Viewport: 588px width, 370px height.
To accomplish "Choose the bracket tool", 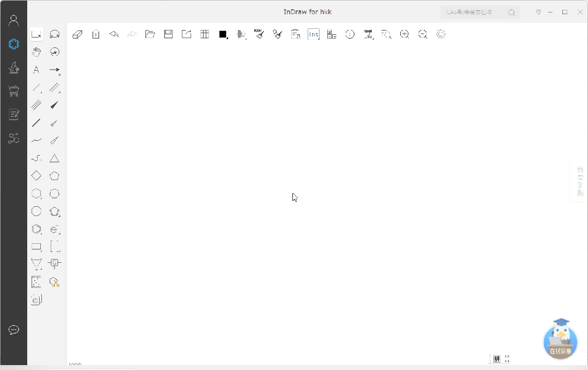I will coord(55,246).
